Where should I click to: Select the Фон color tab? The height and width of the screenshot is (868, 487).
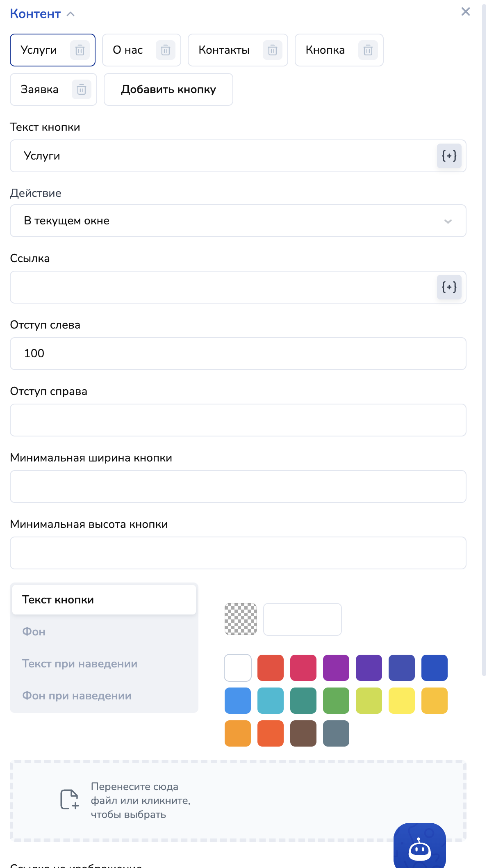[34, 632]
